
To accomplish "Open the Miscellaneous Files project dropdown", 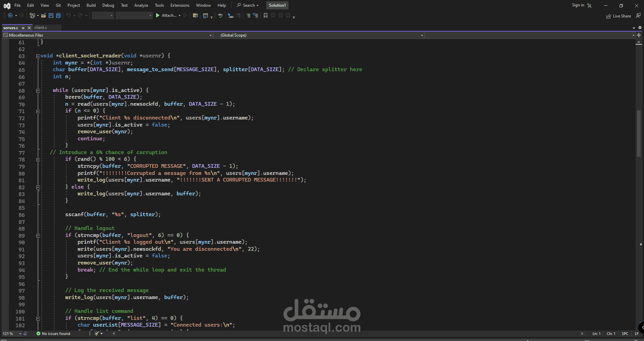I will [107, 35].
